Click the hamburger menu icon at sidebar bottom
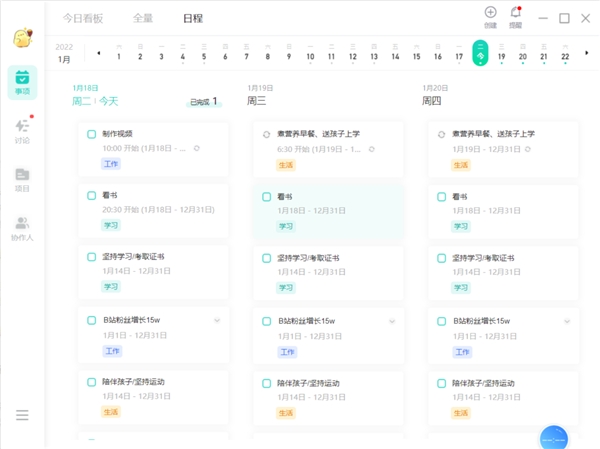Viewport: 600px width, 449px height. 22,415
